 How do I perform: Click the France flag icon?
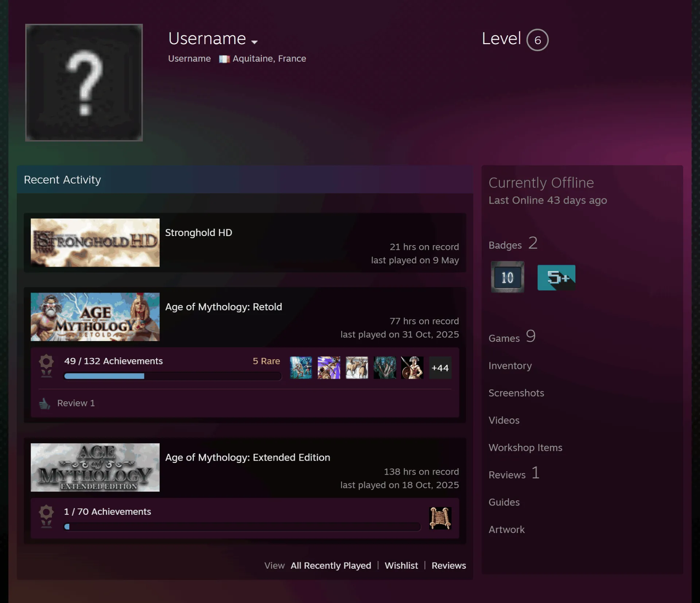[x=224, y=59]
